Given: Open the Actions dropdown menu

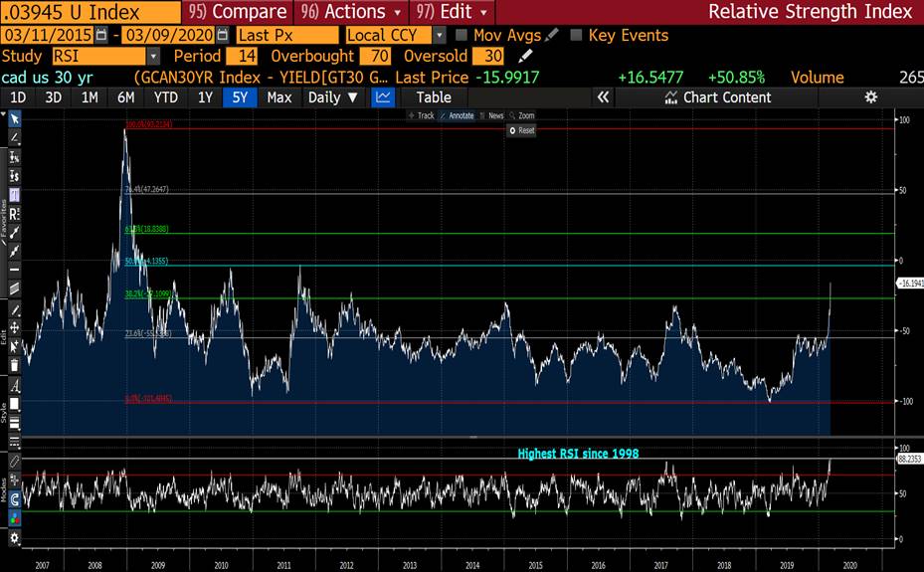Looking at the screenshot, I should (351, 12).
